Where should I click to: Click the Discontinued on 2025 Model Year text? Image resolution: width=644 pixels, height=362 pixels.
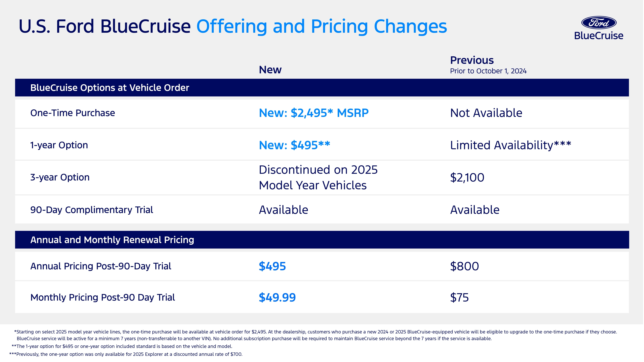[x=318, y=177]
